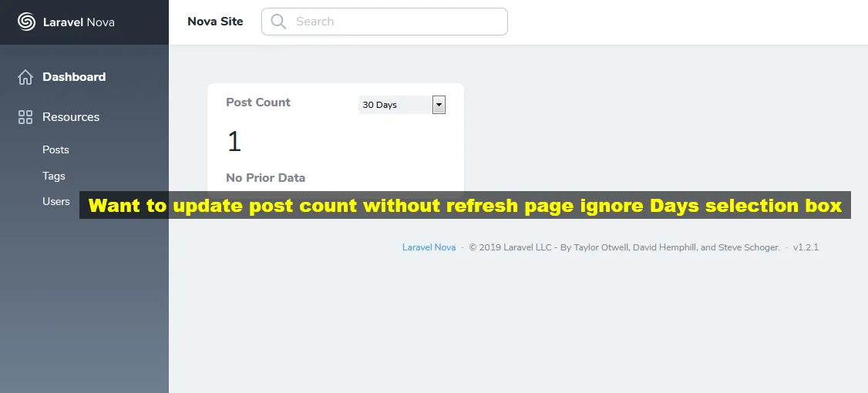Screen dimensions: 868x393
Task: Open the Dashboard sidebar item
Action: tap(74, 77)
